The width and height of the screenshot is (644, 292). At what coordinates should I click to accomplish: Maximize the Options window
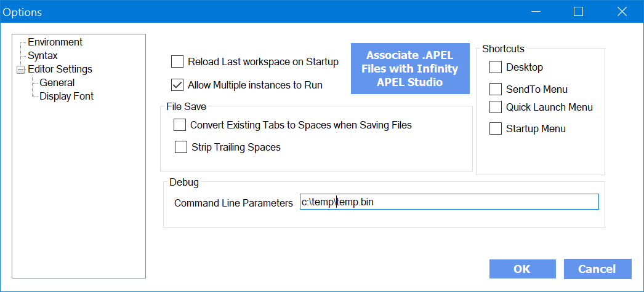(x=578, y=12)
